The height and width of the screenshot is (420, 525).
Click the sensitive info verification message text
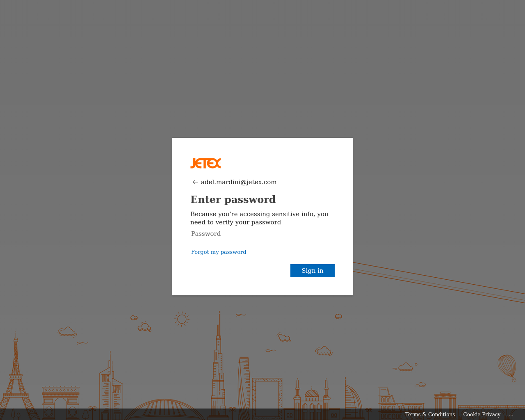[x=259, y=218]
